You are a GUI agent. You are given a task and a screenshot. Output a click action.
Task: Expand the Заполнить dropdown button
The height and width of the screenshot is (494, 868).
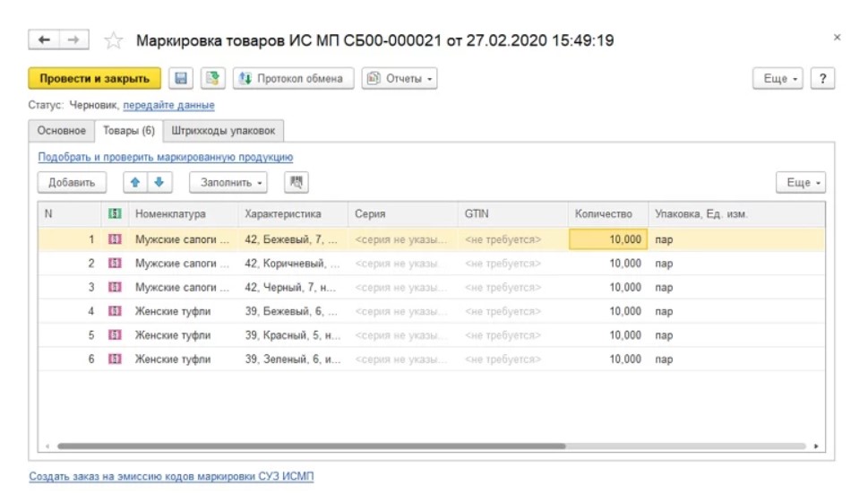point(228,183)
